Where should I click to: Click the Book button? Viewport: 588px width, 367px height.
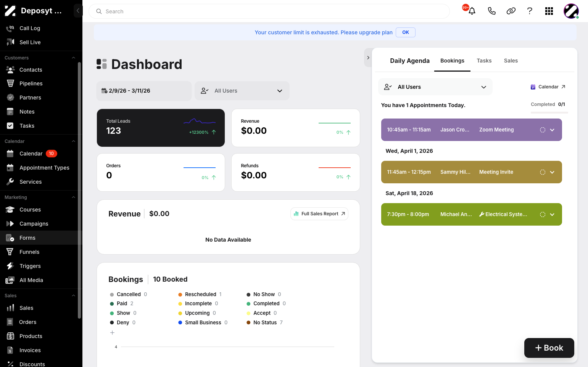click(x=549, y=348)
